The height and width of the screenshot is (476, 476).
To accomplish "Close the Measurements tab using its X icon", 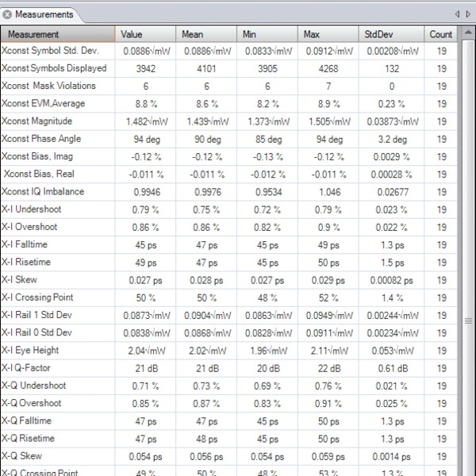I will point(8,14).
